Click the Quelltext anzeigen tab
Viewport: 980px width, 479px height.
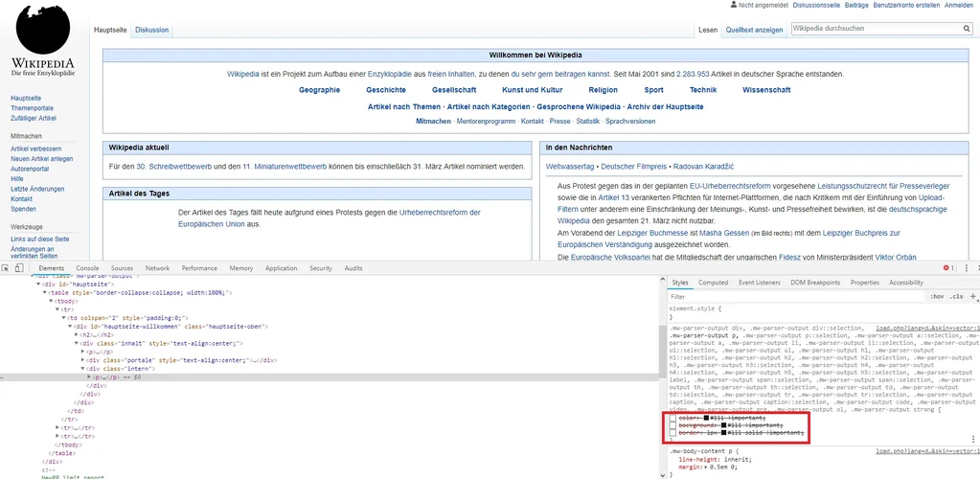[x=754, y=30]
